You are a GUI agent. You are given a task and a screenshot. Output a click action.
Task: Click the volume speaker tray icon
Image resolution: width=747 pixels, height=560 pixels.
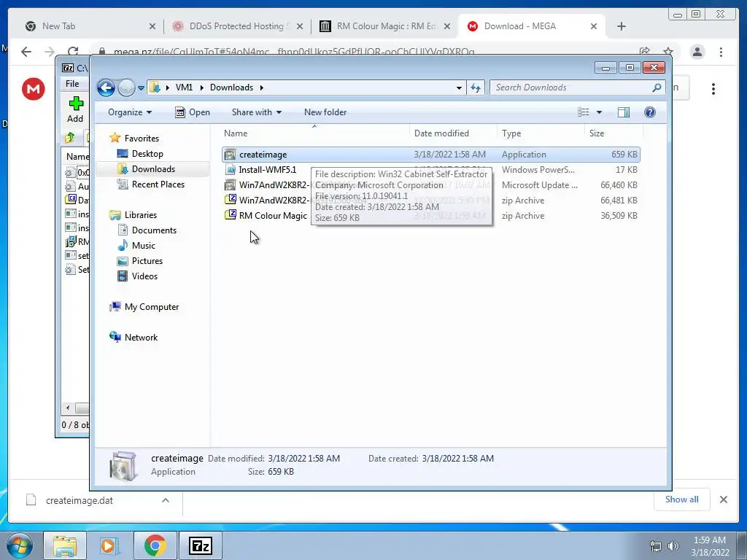[673, 546]
